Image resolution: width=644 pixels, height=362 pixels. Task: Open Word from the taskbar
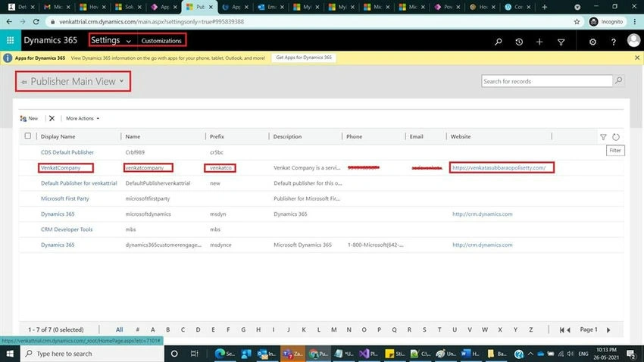click(x=470, y=354)
